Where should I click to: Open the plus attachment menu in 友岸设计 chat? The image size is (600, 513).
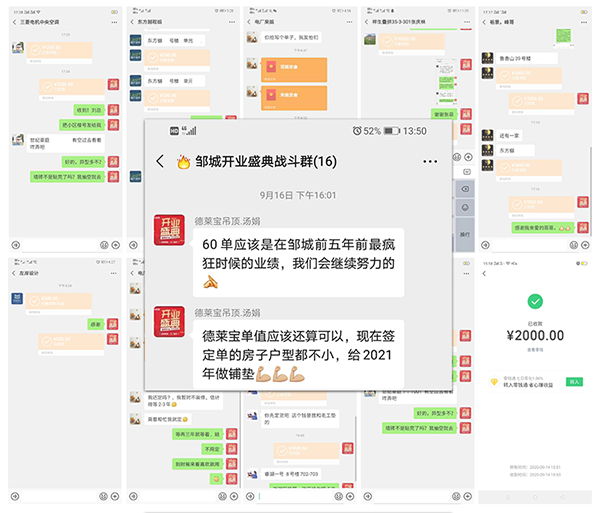pos(115,496)
